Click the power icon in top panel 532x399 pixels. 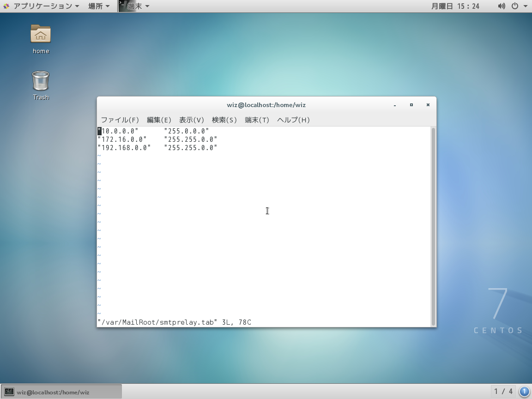[x=515, y=6]
